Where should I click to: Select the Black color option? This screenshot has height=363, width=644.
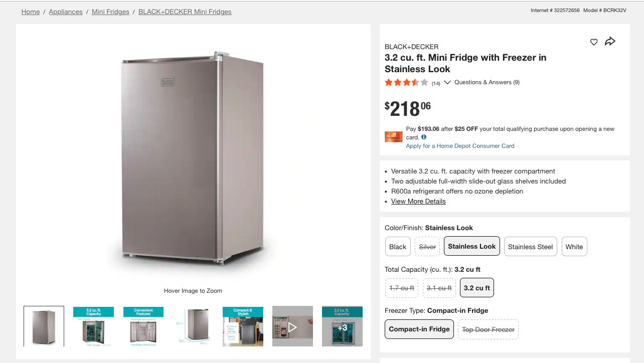pyautogui.click(x=398, y=247)
